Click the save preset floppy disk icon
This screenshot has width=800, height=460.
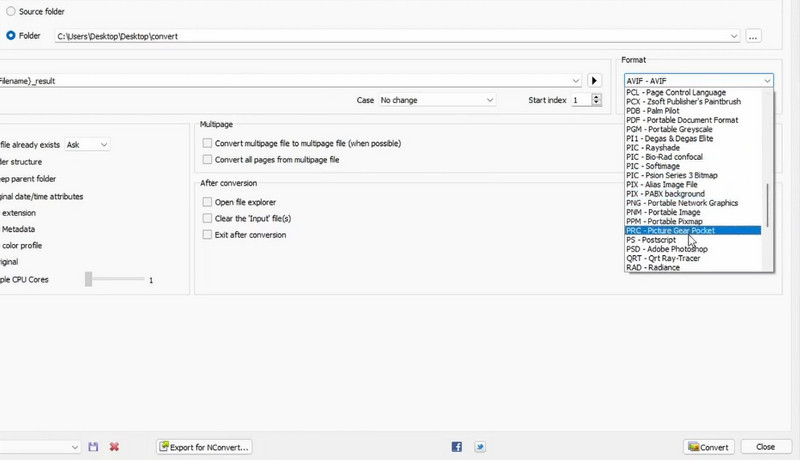[93, 447]
